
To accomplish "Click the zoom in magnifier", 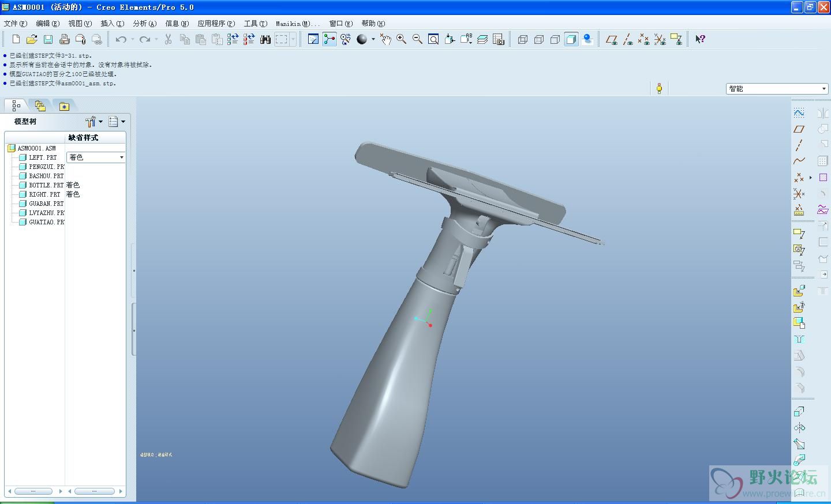I will coord(401,39).
